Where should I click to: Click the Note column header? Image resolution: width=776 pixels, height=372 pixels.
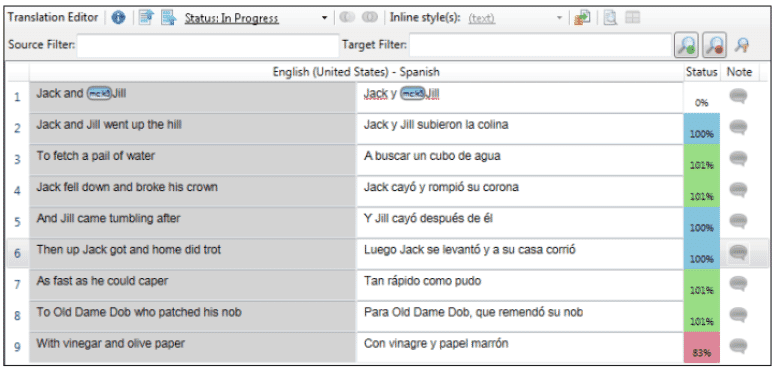739,72
